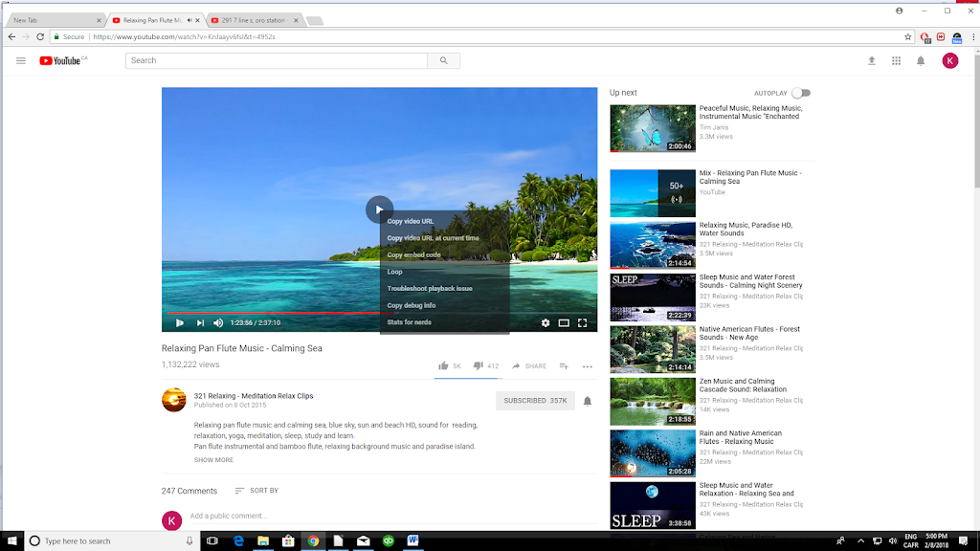This screenshot has width=980, height=551.
Task: Toggle the channel notification bell
Action: click(x=588, y=401)
